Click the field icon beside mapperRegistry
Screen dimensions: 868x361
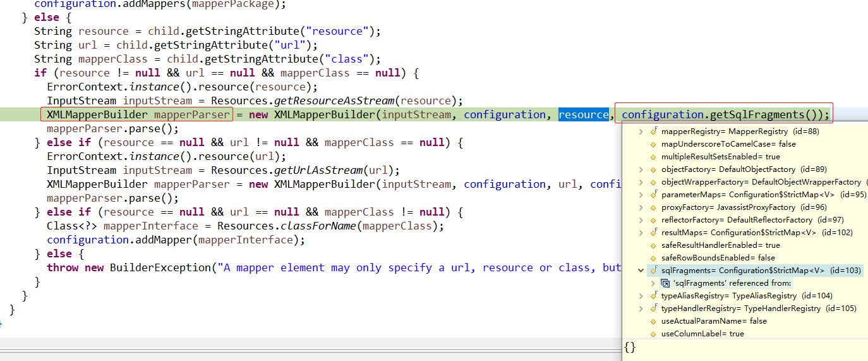pos(654,132)
